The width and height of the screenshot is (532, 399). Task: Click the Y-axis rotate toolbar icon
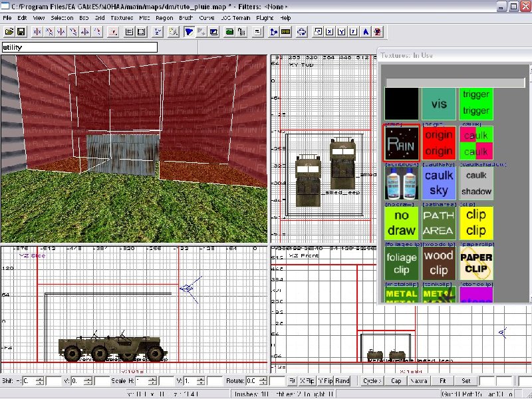73,32
